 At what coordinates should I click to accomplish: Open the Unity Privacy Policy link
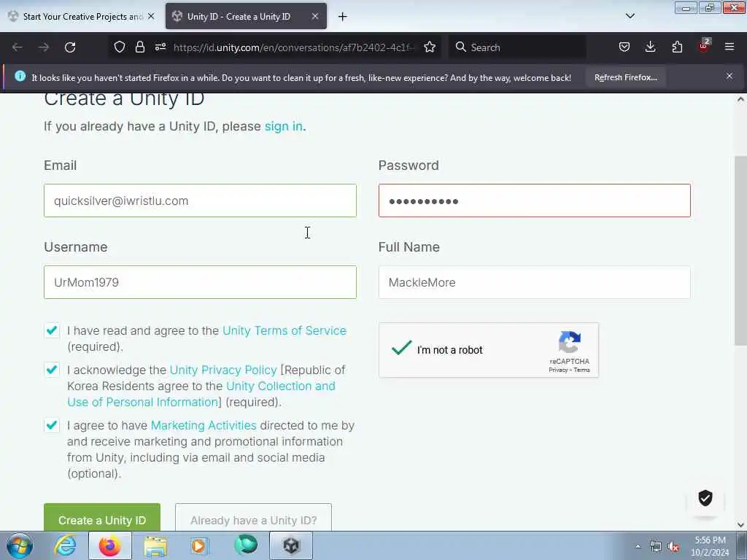[x=223, y=370]
